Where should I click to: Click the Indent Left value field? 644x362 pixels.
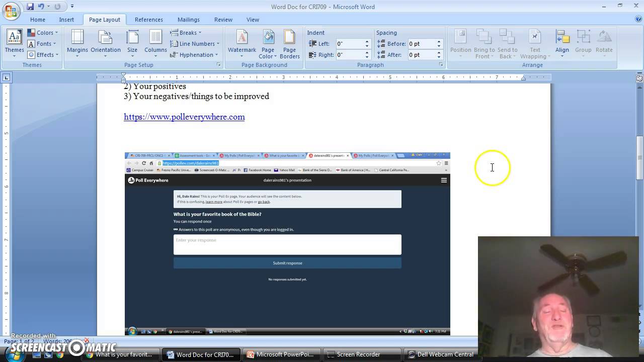pyautogui.click(x=349, y=44)
